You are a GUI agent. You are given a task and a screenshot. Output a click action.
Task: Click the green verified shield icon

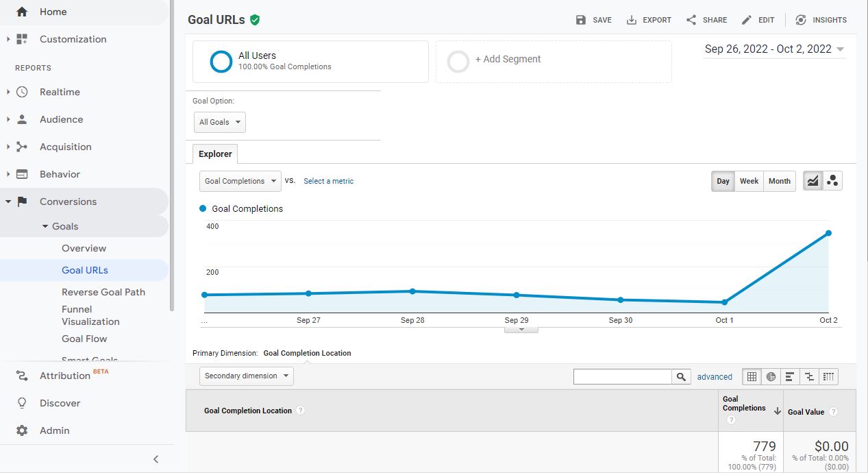click(x=255, y=20)
